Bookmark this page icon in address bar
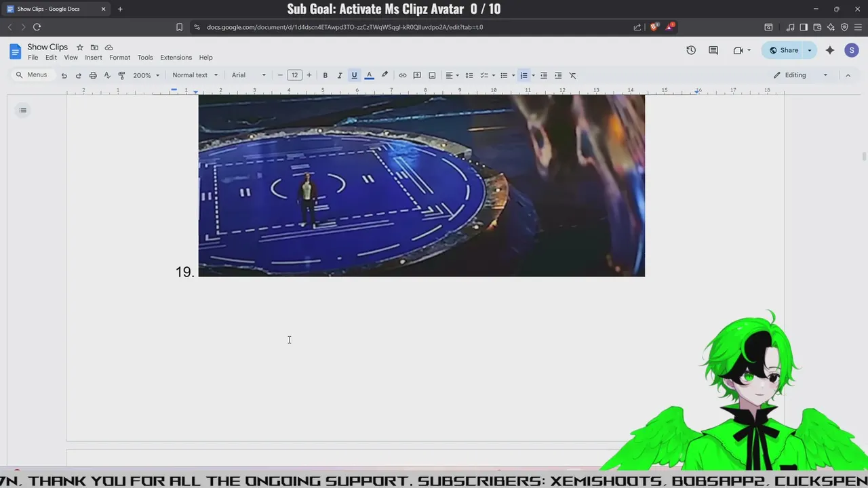This screenshot has width=868, height=488. point(179,27)
